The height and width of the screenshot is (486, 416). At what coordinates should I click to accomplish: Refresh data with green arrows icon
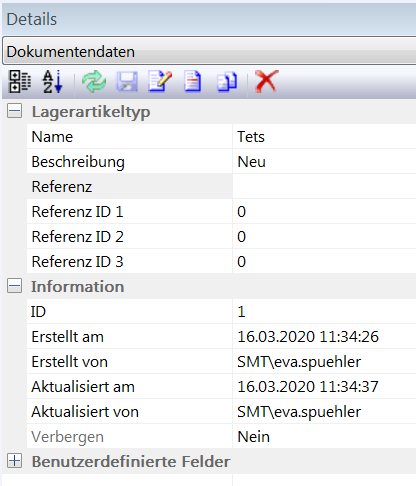click(94, 82)
